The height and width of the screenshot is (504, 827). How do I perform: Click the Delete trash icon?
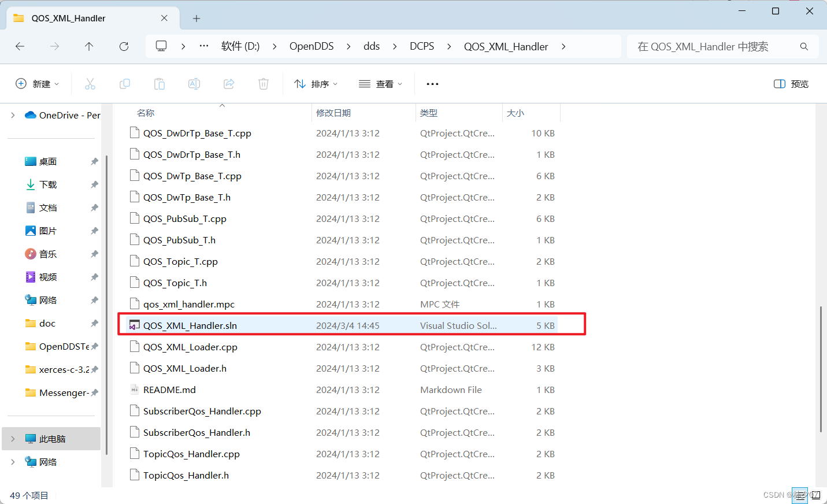264,84
